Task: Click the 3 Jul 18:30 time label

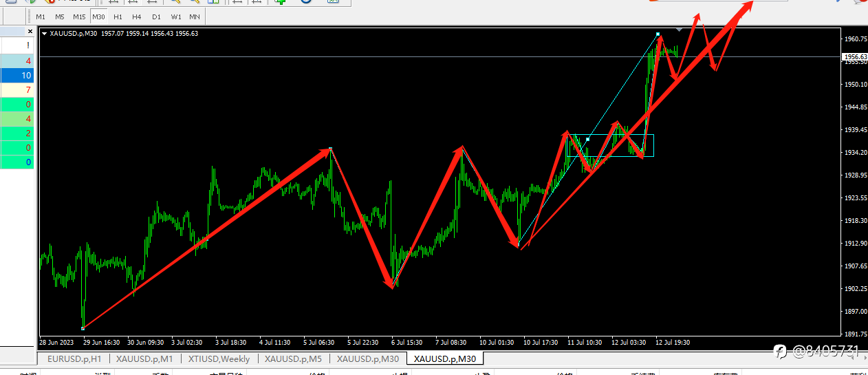Action: (231, 342)
